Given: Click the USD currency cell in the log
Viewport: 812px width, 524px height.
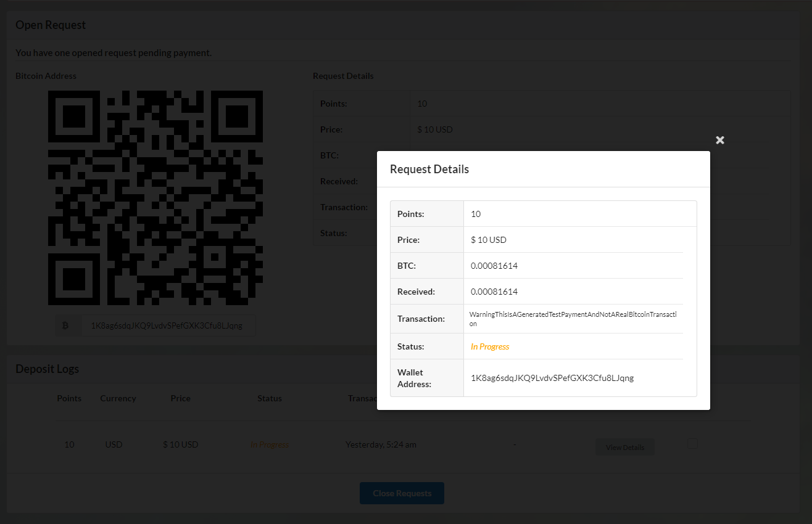Looking at the screenshot, I should click(114, 444).
